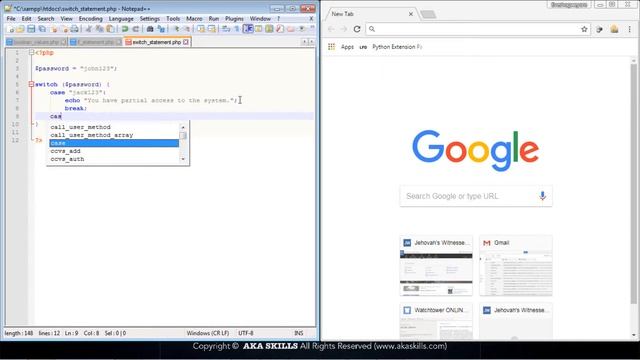The image size is (640, 360).
Task: Click 'Windows (CR LF)' in the status bar
Action: [208, 333]
